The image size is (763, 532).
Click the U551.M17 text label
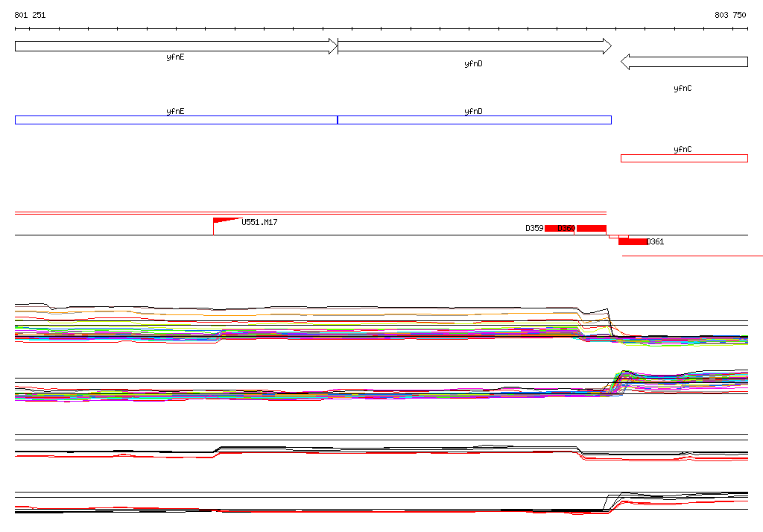(259, 223)
